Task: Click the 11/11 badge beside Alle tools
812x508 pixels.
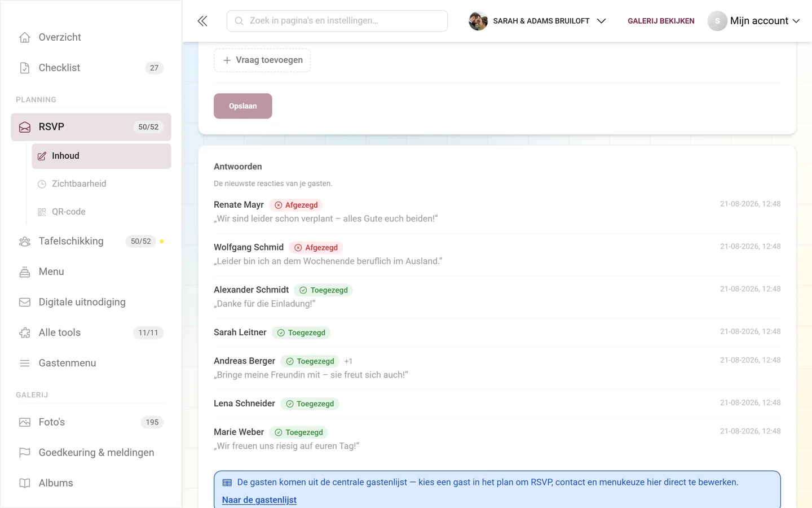Action: click(x=148, y=333)
